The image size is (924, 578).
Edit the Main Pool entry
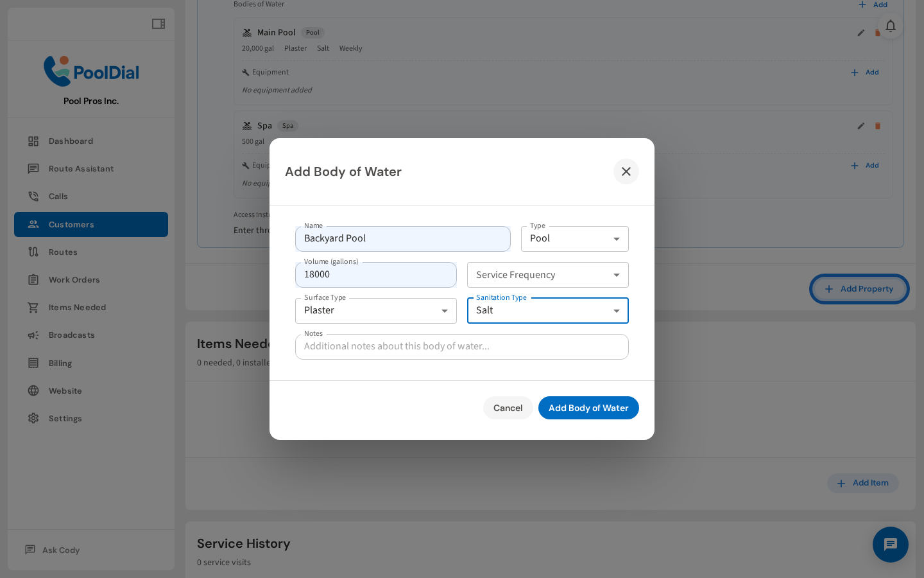[x=860, y=33]
